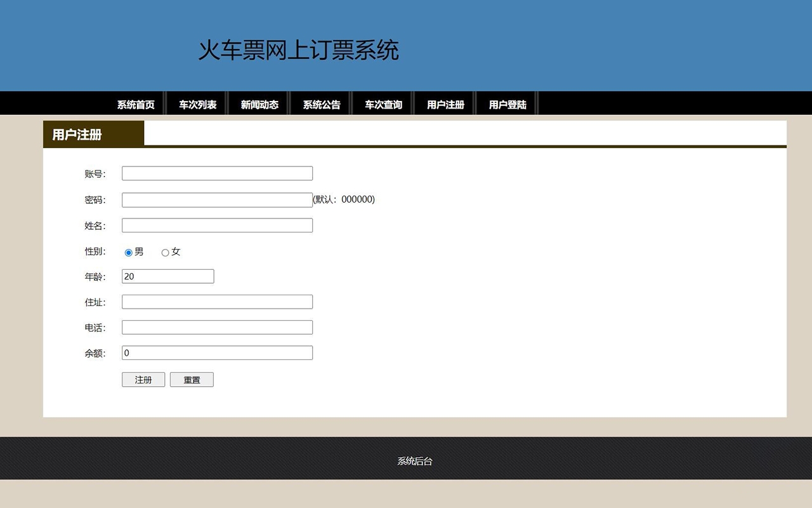This screenshot has height=508, width=812.
Task: Open the 车次查询 page
Action: pyautogui.click(x=383, y=105)
